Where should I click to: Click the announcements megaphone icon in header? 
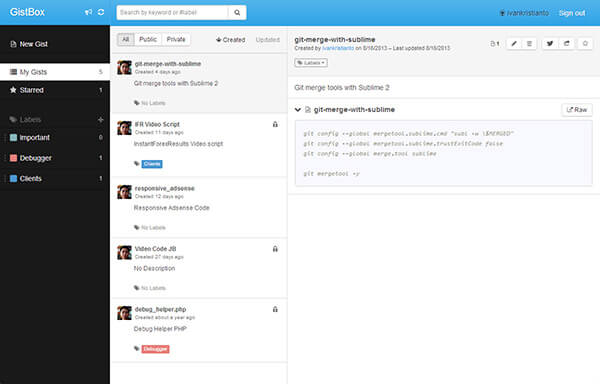tap(88, 12)
